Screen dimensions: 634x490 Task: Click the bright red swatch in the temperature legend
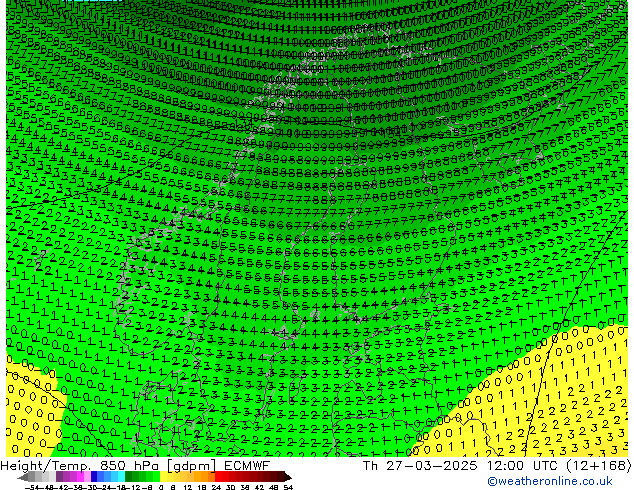pos(218,477)
